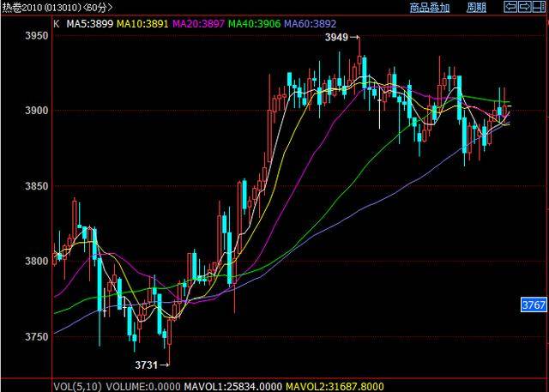Click the left arrow navigation icon
Image resolution: width=549 pixels, height=392 pixels.
(510, 7)
